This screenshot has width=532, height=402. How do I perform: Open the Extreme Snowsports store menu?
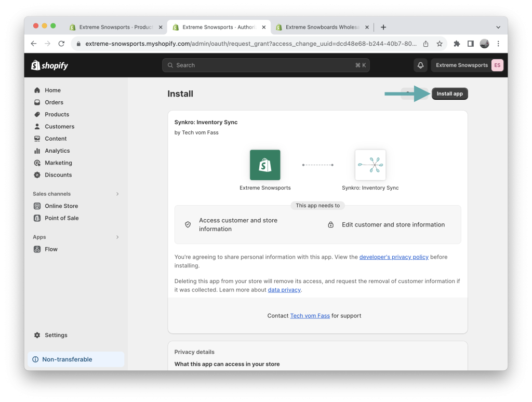[x=467, y=65]
